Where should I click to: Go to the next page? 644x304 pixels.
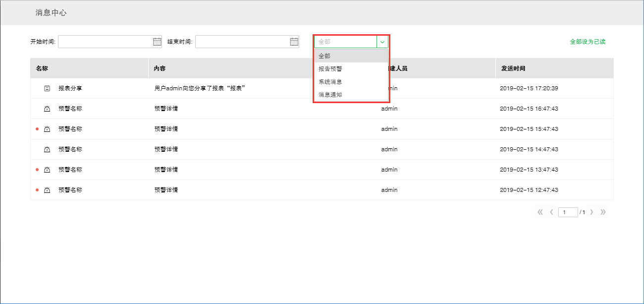pyautogui.click(x=591, y=212)
